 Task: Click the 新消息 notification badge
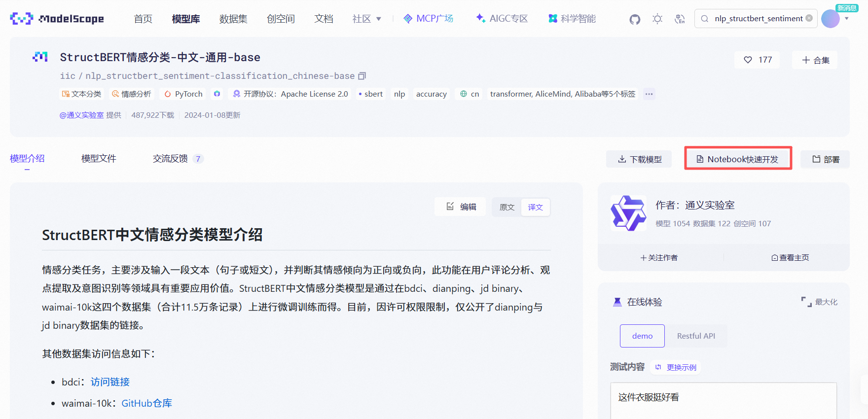tap(847, 8)
